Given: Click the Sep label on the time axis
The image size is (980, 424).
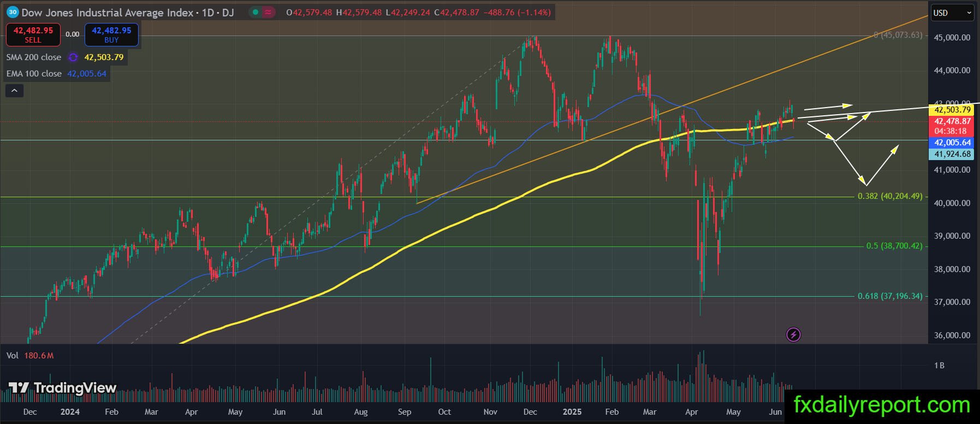Looking at the screenshot, I should tap(405, 411).
